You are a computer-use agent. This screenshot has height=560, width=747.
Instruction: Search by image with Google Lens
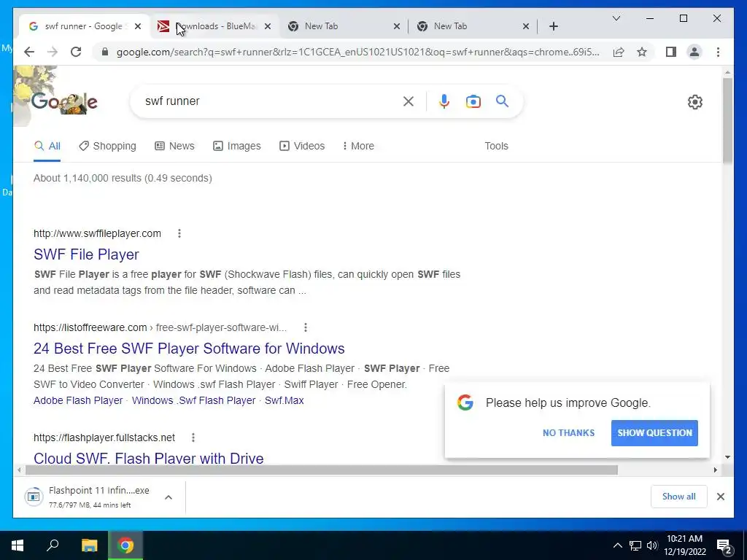tap(473, 101)
